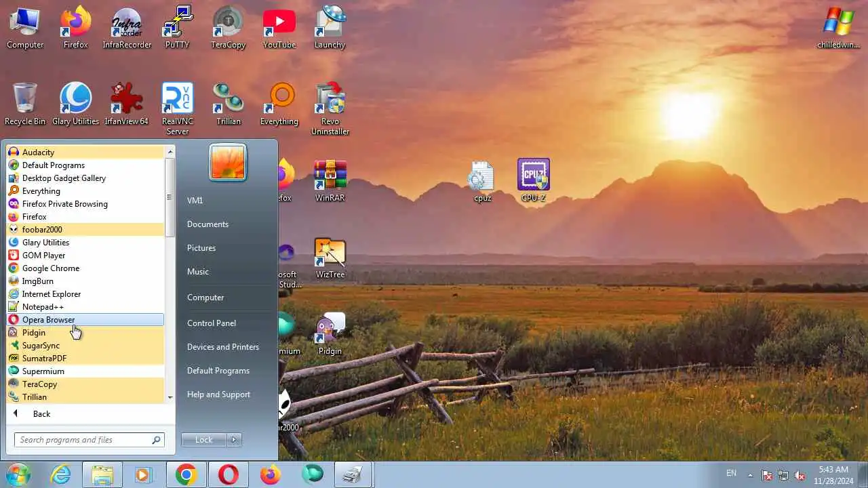868x488 pixels.
Task: Open the WizTree desktop shortcut
Action: (330, 258)
